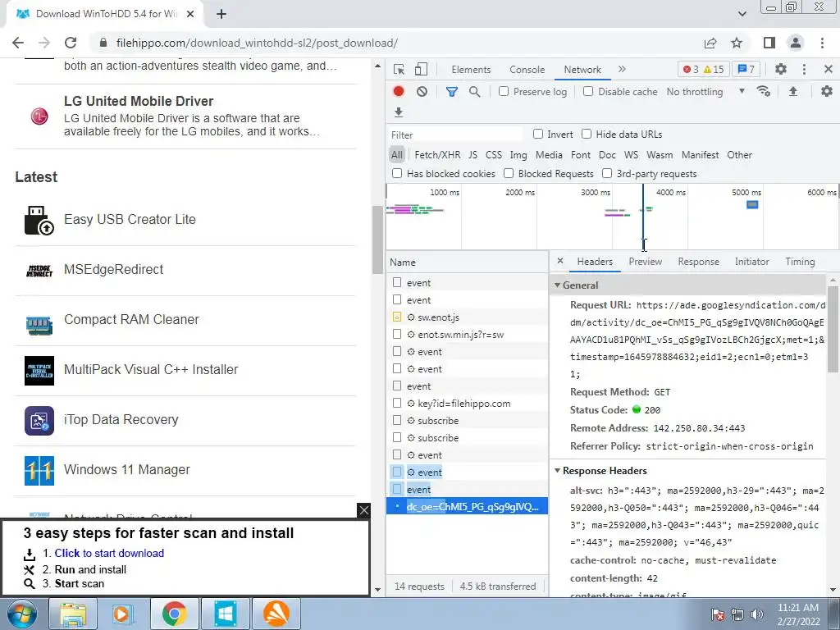
Task: Close the bottom ad banner X
Action: 363,510
